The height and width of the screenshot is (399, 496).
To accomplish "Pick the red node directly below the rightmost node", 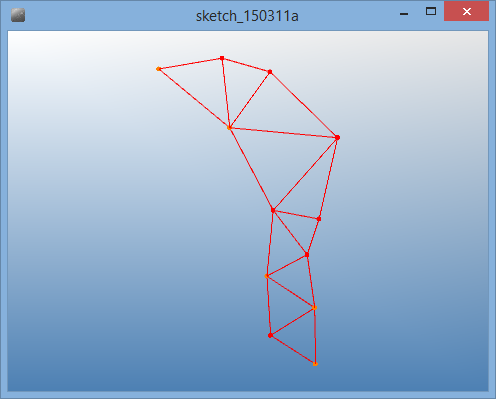I will pos(319,219).
